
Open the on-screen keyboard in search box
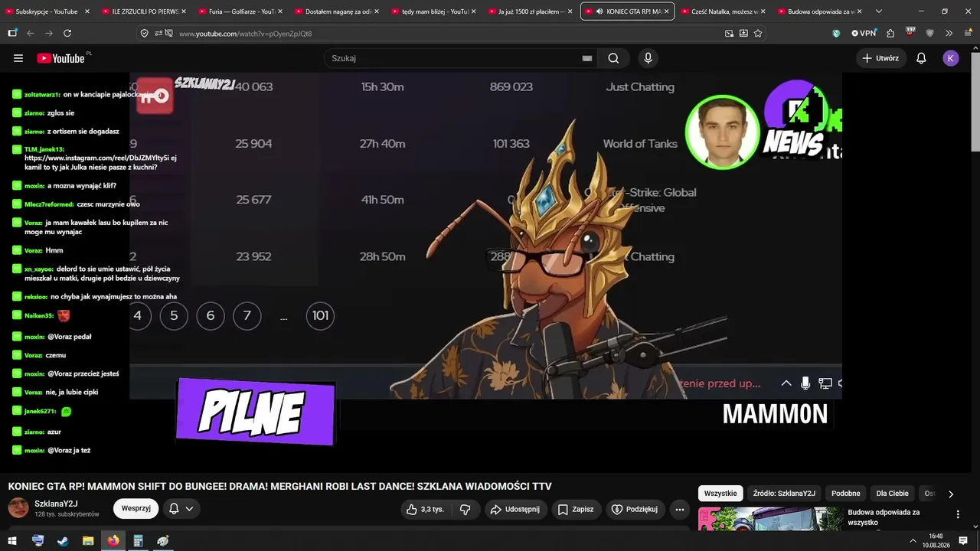point(587,58)
